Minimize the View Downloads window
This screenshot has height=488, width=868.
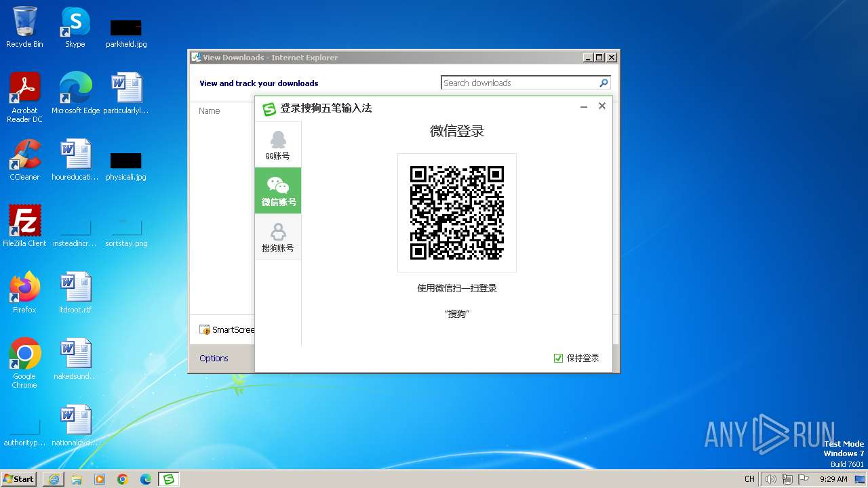coord(588,58)
